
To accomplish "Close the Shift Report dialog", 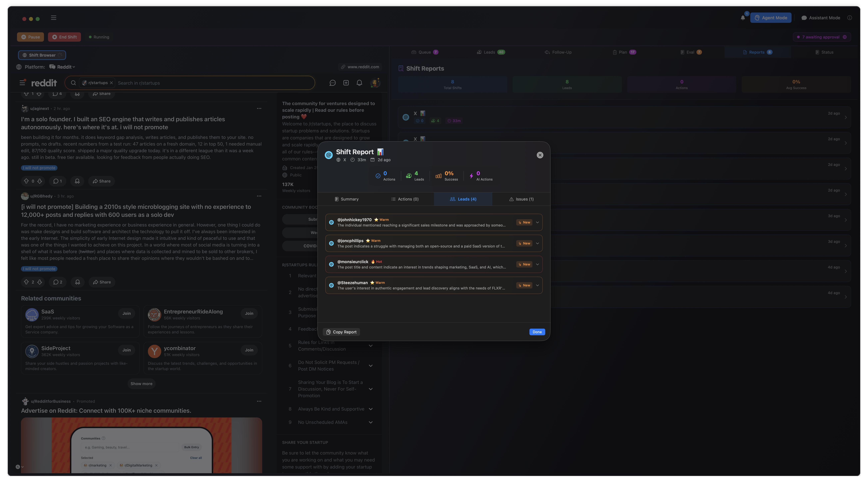I will click(x=540, y=155).
